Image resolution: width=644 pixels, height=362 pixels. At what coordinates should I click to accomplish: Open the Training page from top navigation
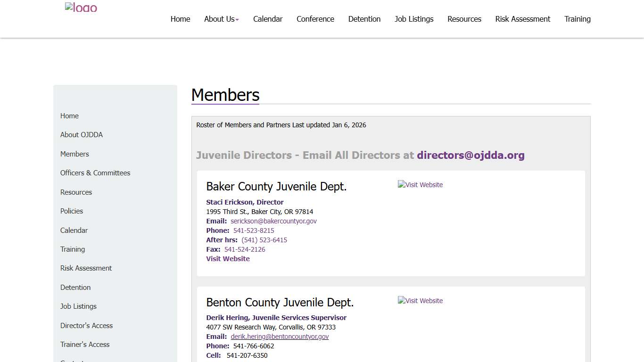(x=577, y=19)
